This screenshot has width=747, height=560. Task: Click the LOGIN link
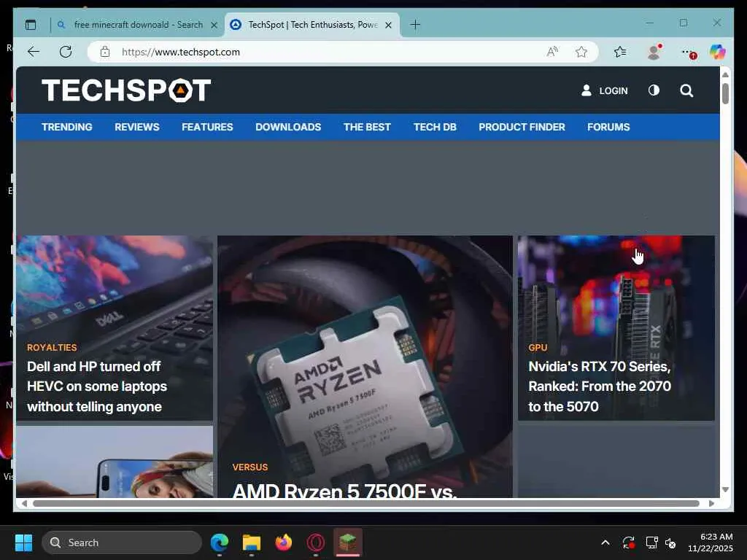pos(613,91)
